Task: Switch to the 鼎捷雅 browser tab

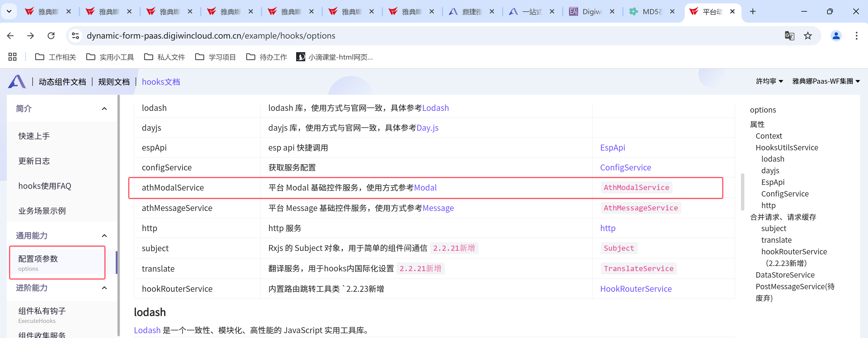Action: (x=472, y=12)
